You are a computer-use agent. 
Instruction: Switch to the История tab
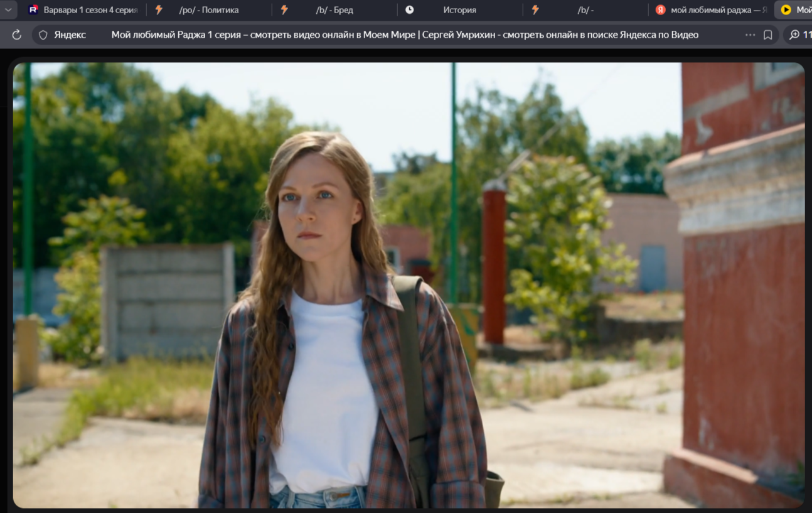[x=459, y=10]
